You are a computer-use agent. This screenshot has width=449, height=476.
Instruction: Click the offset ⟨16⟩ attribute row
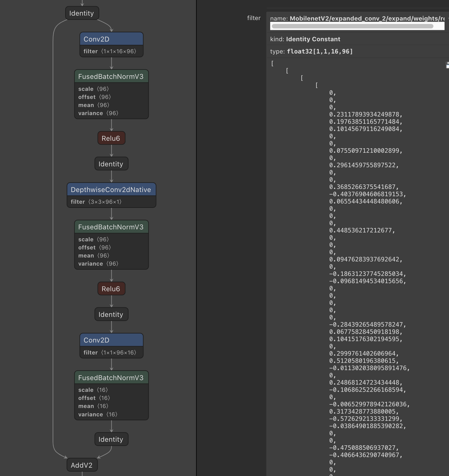pos(94,398)
